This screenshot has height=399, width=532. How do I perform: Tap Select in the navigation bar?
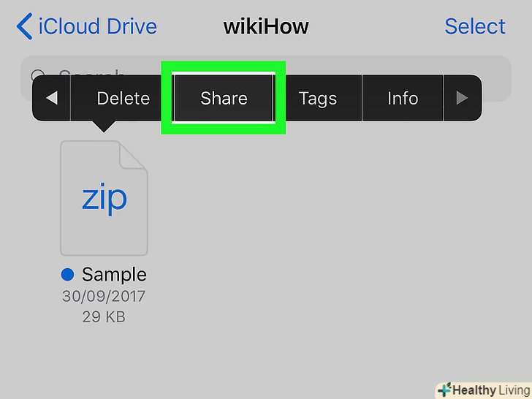pyautogui.click(x=475, y=26)
